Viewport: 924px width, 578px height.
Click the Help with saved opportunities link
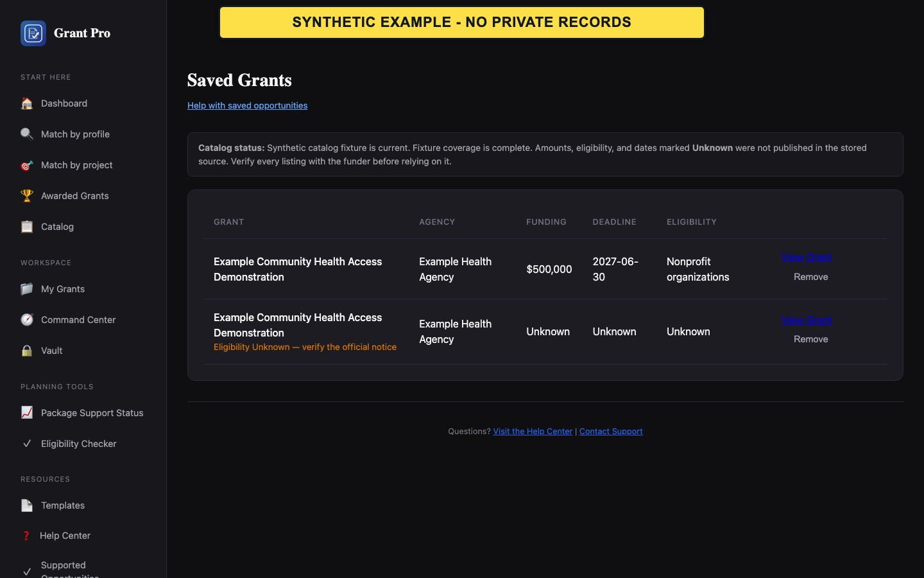pyautogui.click(x=247, y=105)
